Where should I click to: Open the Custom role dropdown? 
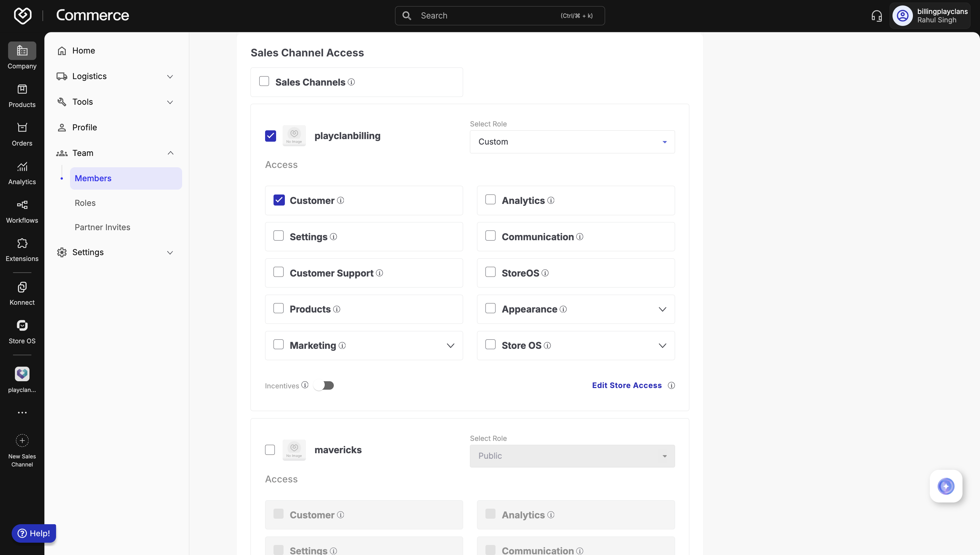click(572, 142)
